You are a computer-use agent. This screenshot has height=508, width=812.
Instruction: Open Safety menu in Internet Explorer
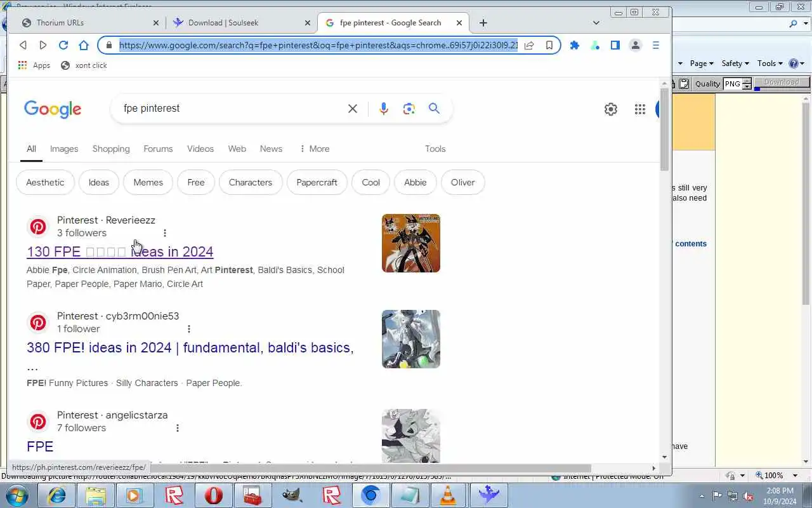735,63
